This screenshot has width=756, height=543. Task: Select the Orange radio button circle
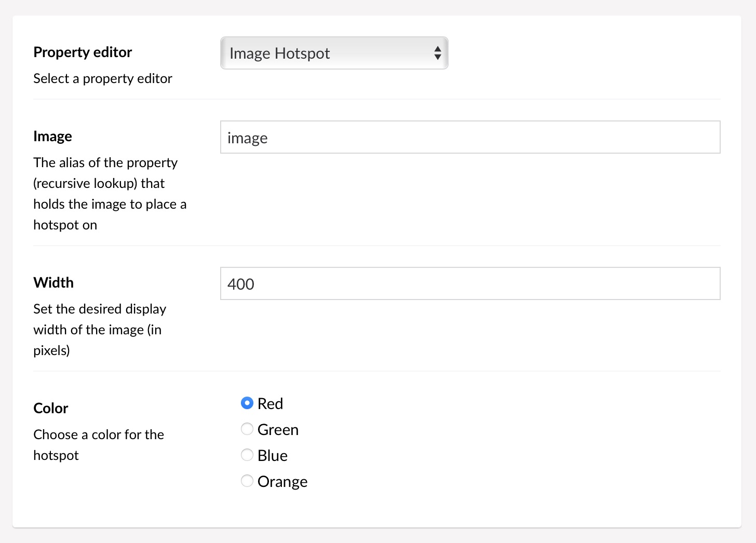coord(247,481)
